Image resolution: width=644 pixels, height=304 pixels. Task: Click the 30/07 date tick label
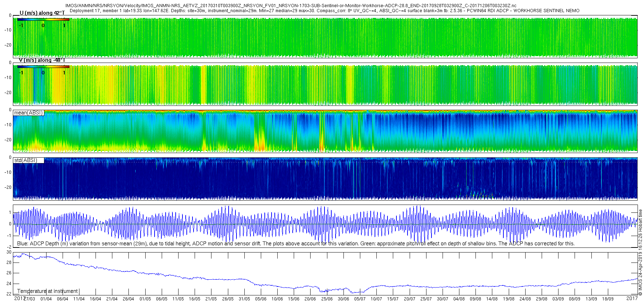(443, 299)
